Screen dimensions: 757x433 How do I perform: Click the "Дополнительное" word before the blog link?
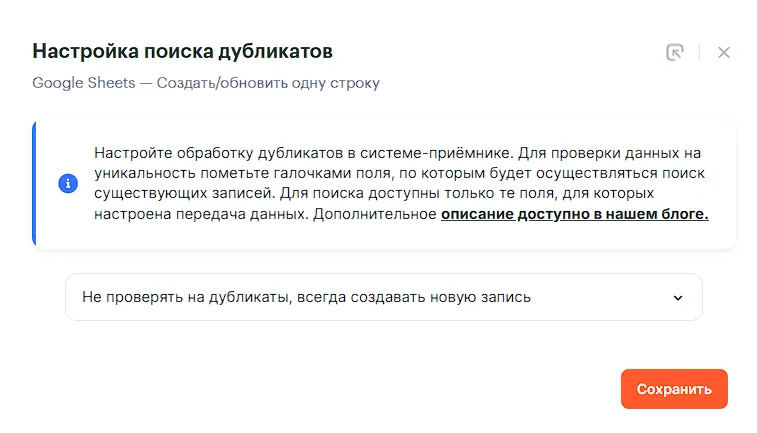pyautogui.click(x=375, y=214)
